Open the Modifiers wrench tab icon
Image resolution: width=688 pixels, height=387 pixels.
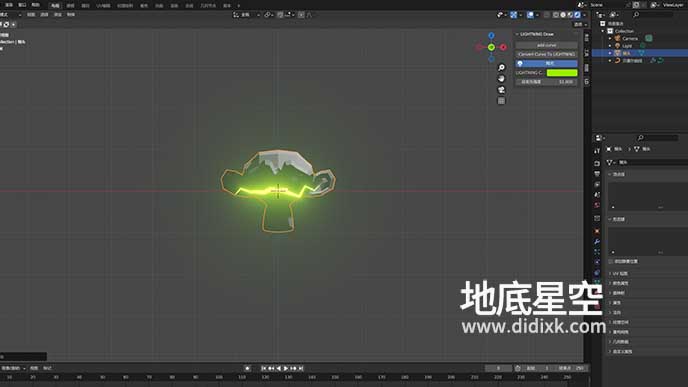pyautogui.click(x=597, y=242)
